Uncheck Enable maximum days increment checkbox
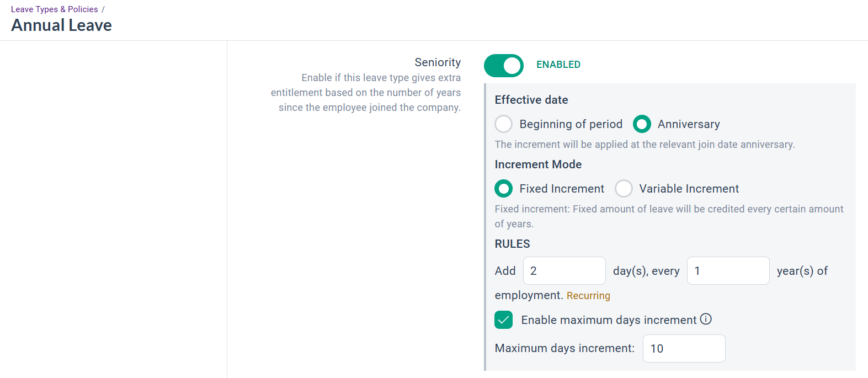The height and width of the screenshot is (378, 868). pos(503,320)
